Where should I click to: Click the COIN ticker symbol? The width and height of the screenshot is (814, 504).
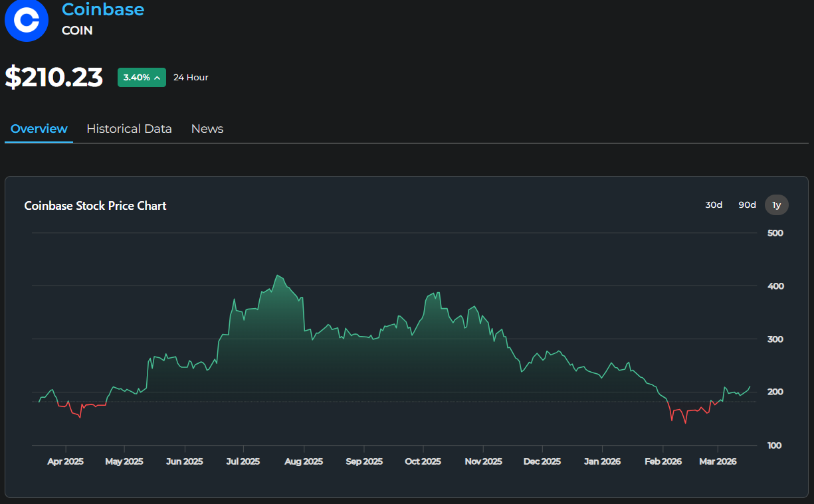click(x=77, y=31)
